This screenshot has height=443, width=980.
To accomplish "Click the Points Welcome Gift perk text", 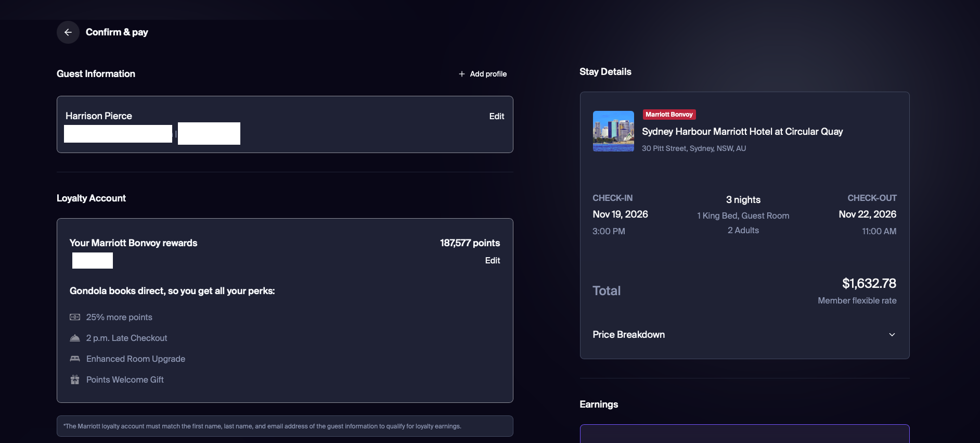I will [125, 380].
